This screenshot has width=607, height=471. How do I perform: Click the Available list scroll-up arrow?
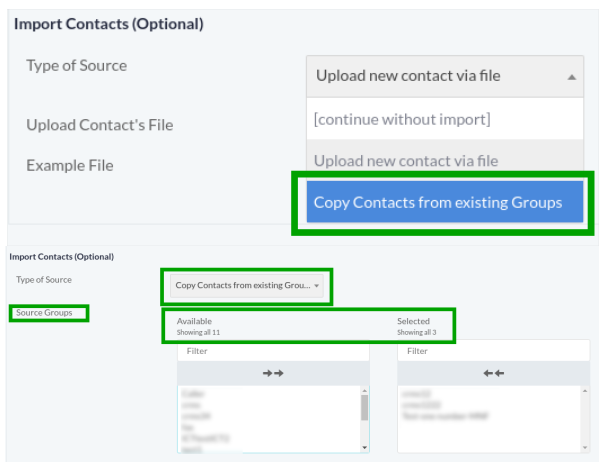[364, 393]
